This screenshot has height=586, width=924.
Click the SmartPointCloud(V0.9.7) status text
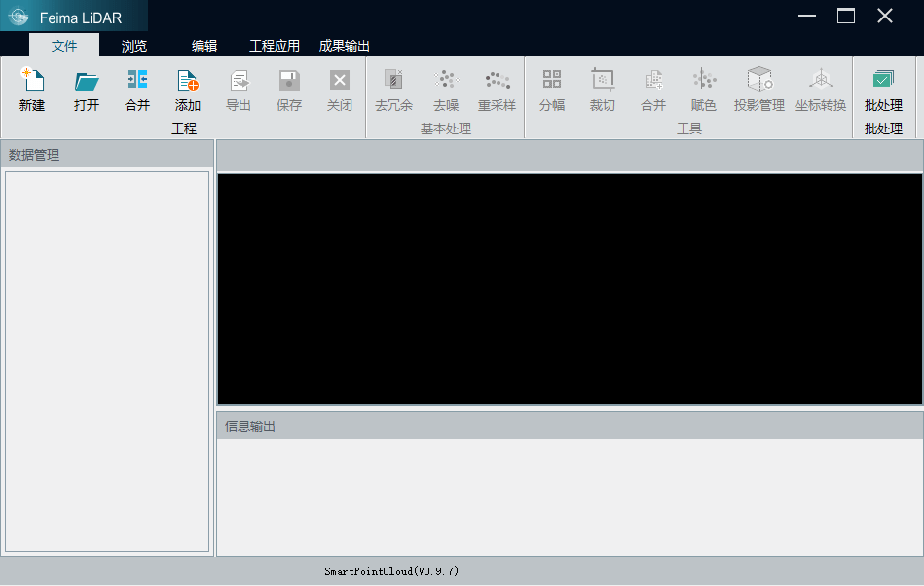[391, 571]
